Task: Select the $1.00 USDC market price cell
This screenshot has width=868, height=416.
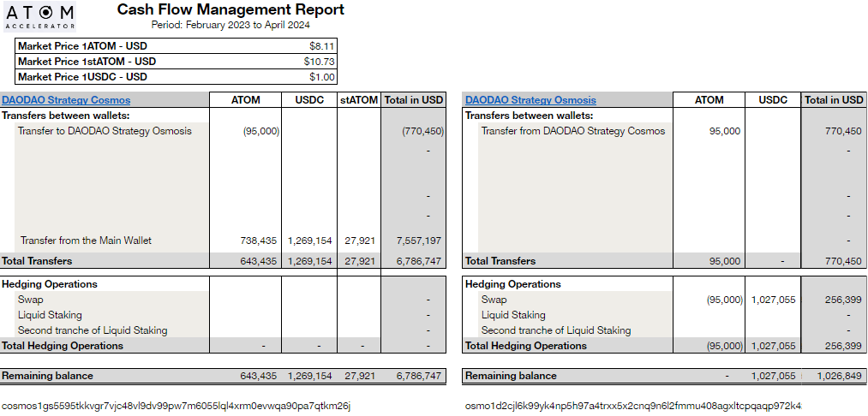Action: pos(322,77)
